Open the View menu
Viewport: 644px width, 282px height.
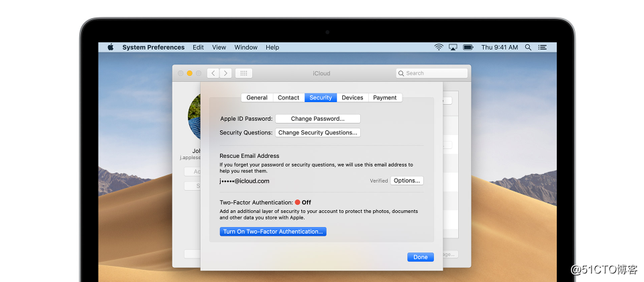[219, 47]
